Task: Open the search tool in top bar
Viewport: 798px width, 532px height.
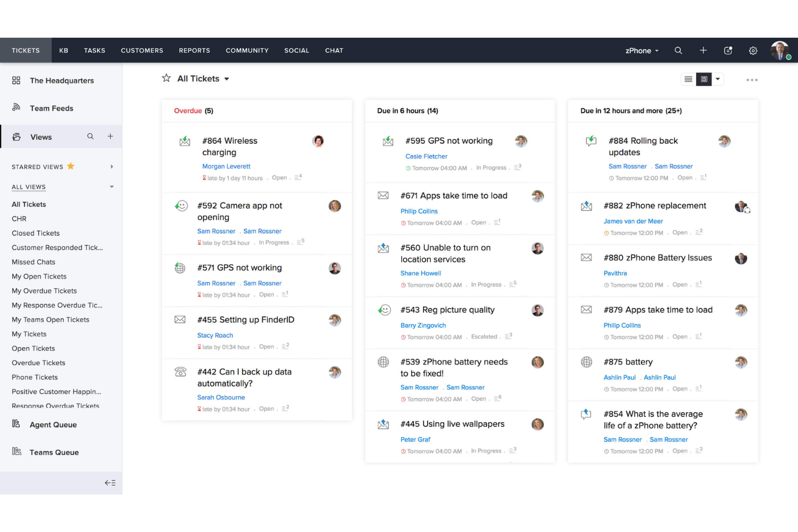Action: (678, 50)
